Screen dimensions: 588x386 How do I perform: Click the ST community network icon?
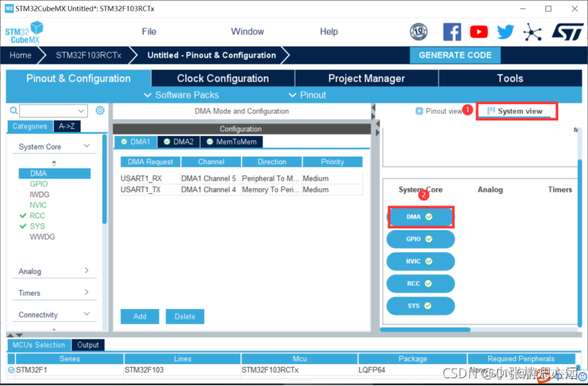point(533,32)
